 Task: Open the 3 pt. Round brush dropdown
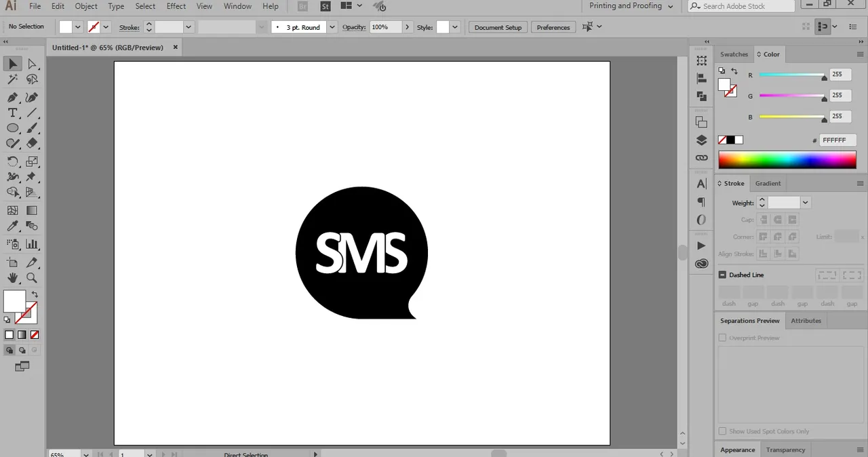click(332, 27)
